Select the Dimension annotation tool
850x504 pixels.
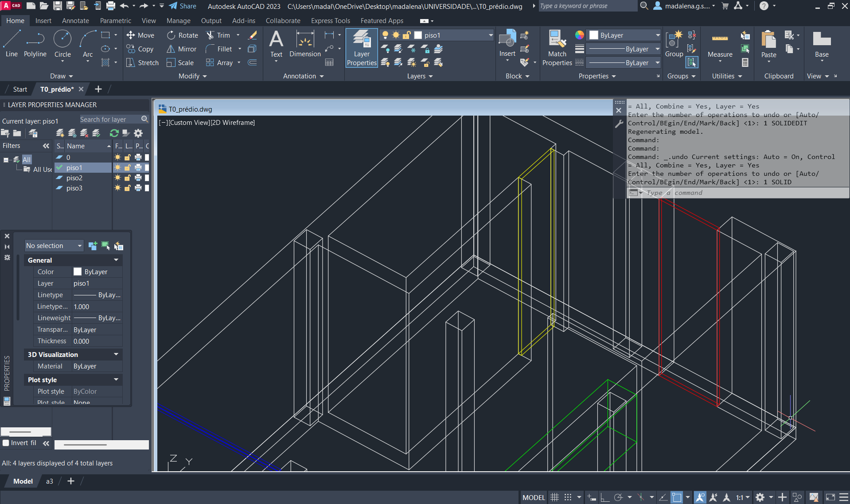305,43
